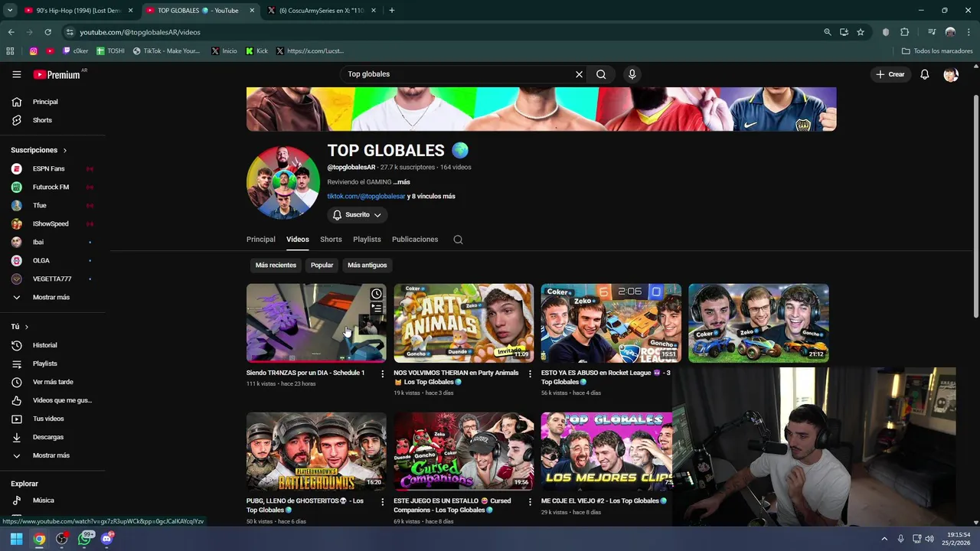Open 'ESTO YA ES ABUSO en Rocket League' title
The width and height of the screenshot is (980, 551).
click(x=606, y=377)
